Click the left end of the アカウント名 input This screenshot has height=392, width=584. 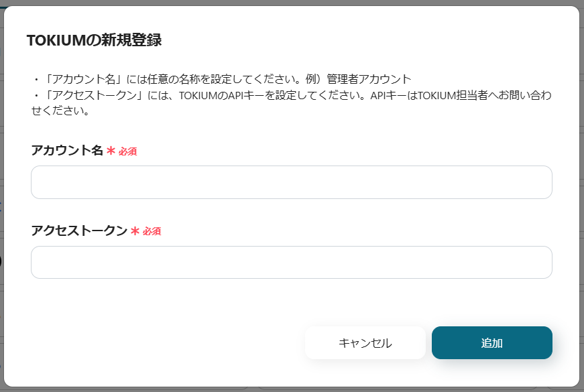[x=42, y=182]
